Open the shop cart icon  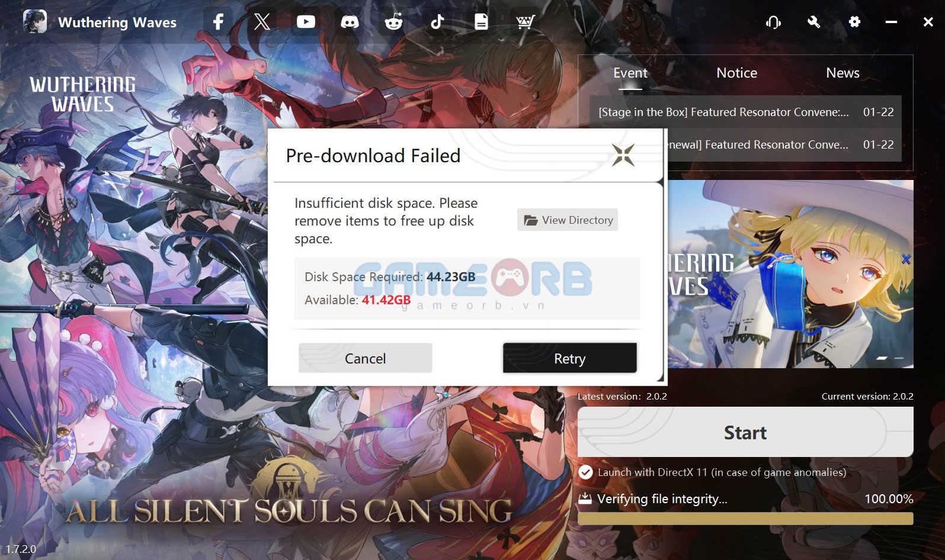(x=525, y=22)
